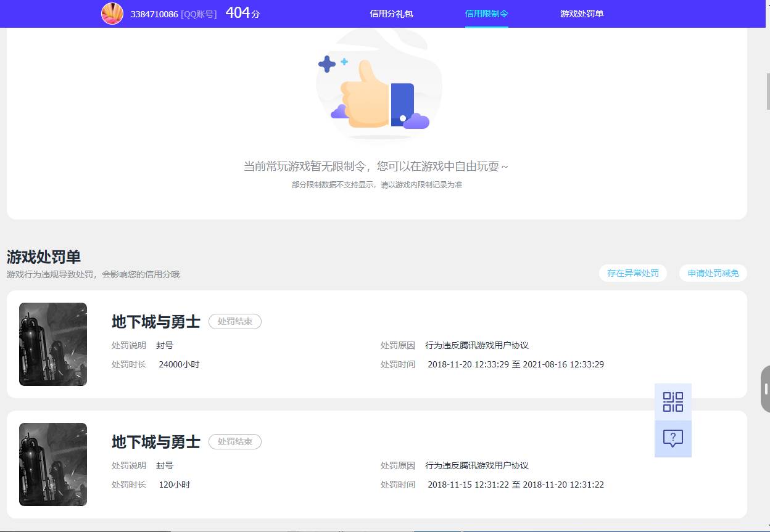Switch to the 信用分礼包 tab

coord(391,13)
